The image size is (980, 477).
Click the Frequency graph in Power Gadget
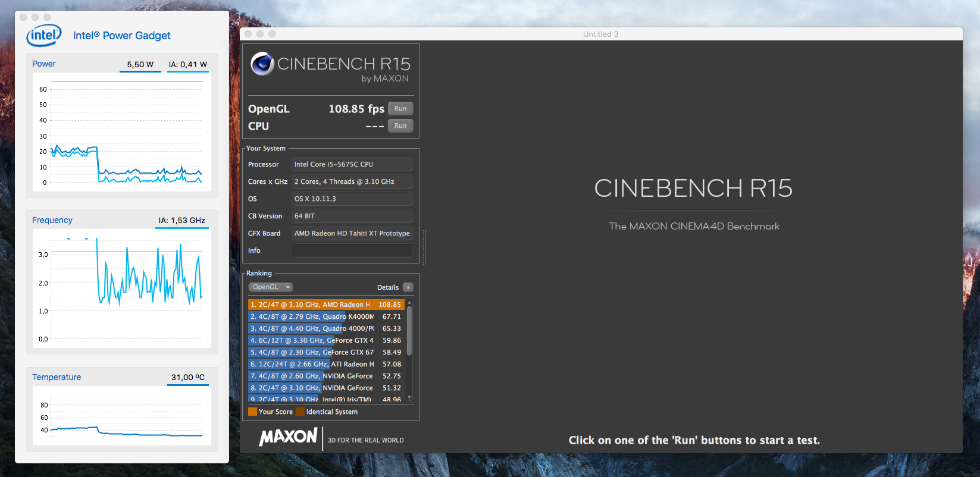click(122, 288)
